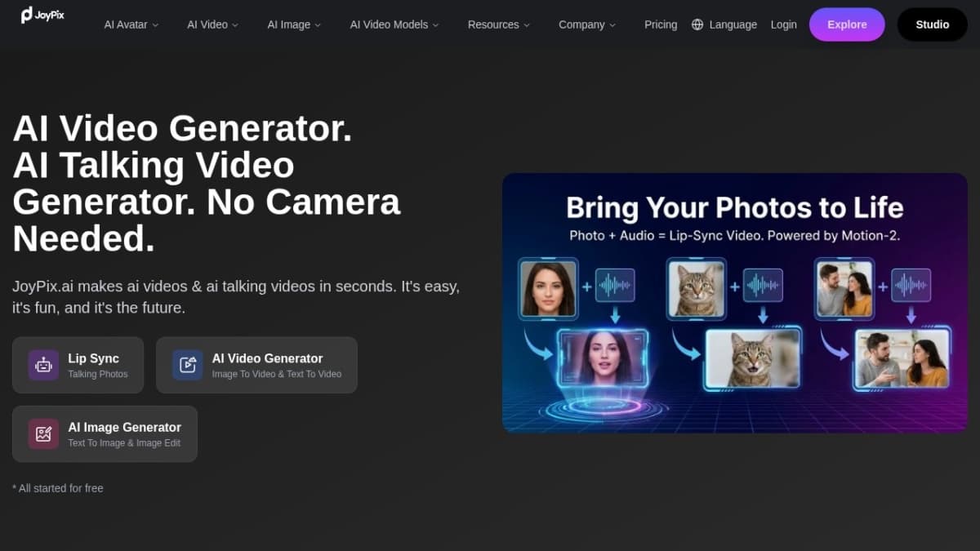Open the Studio
The width and height of the screenshot is (980, 551).
(932, 24)
